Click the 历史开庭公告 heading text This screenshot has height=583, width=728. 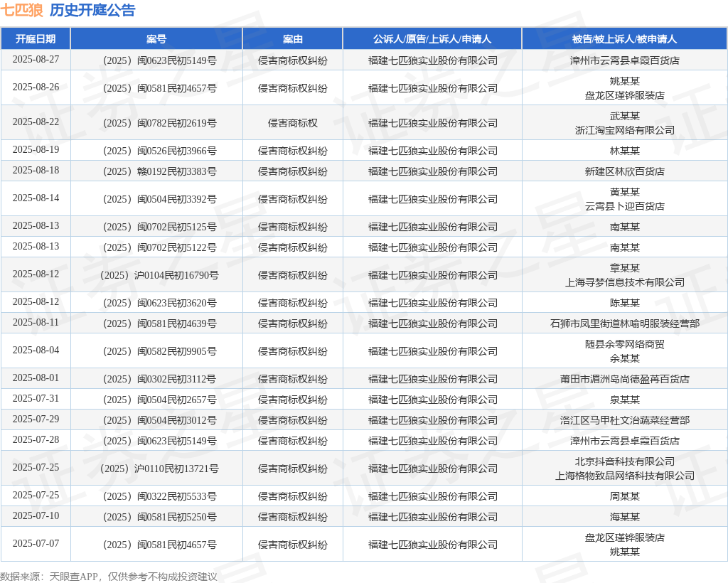pyautogui.click(x=92, y=10)
